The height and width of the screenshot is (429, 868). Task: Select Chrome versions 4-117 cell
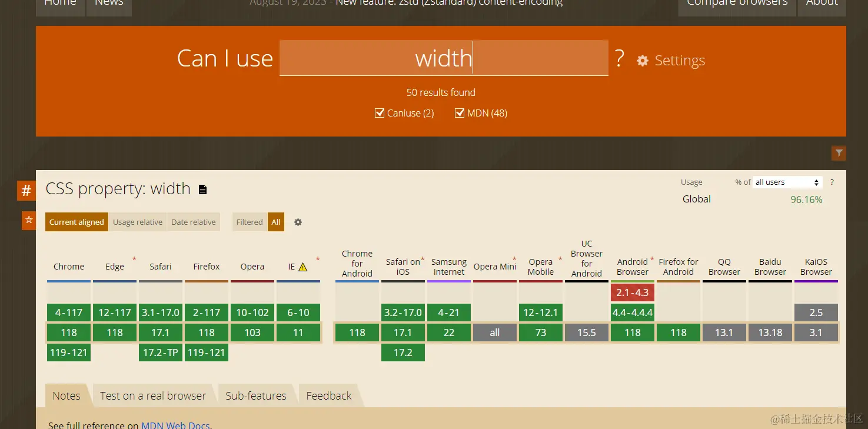click(x=69, y=312)
